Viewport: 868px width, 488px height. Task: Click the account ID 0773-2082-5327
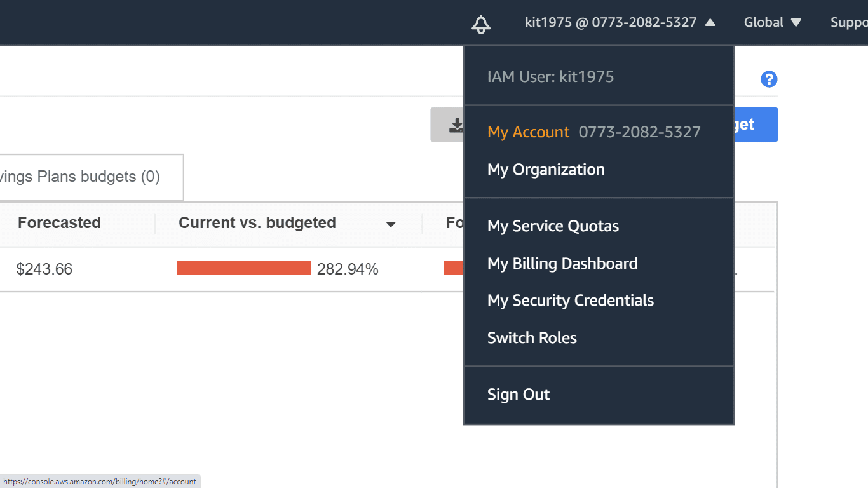(x=639, y=132)
